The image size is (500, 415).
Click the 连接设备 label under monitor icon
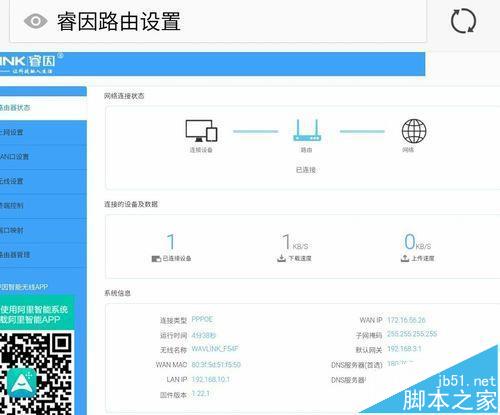[x=201, y=150]
